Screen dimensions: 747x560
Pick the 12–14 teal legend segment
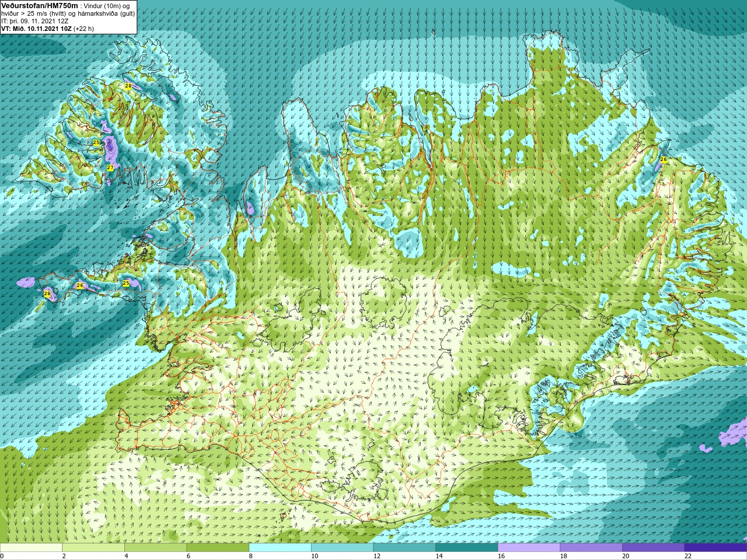pyautogui.click(x=404, y=548)
